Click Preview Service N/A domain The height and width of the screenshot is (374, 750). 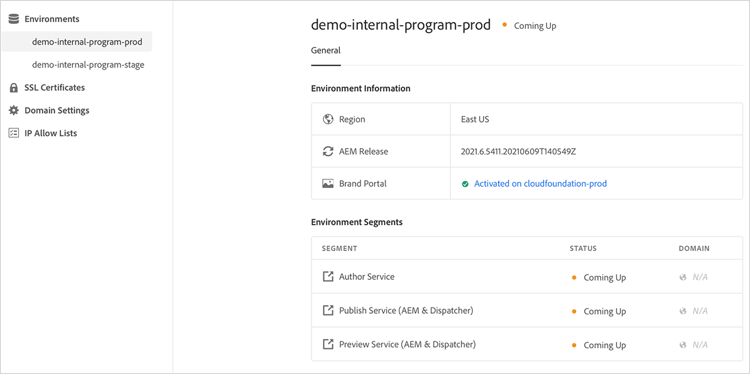(700, 345)
